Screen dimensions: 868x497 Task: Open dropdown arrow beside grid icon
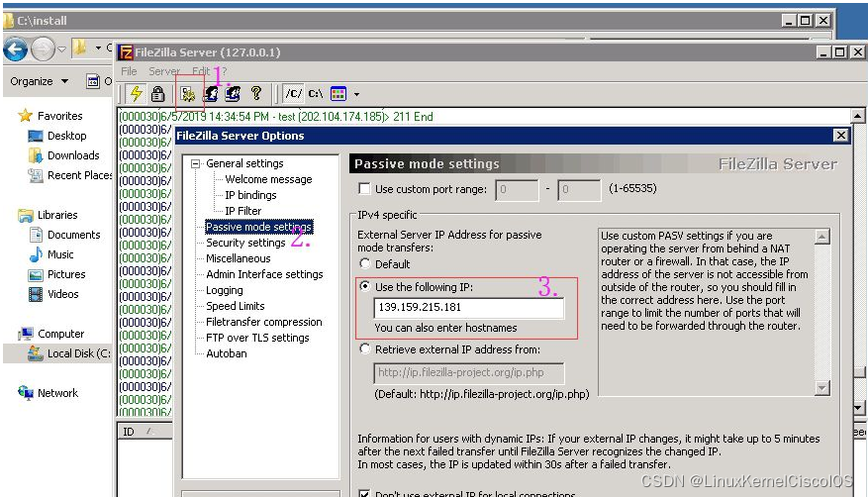click(x=356, y=94)
